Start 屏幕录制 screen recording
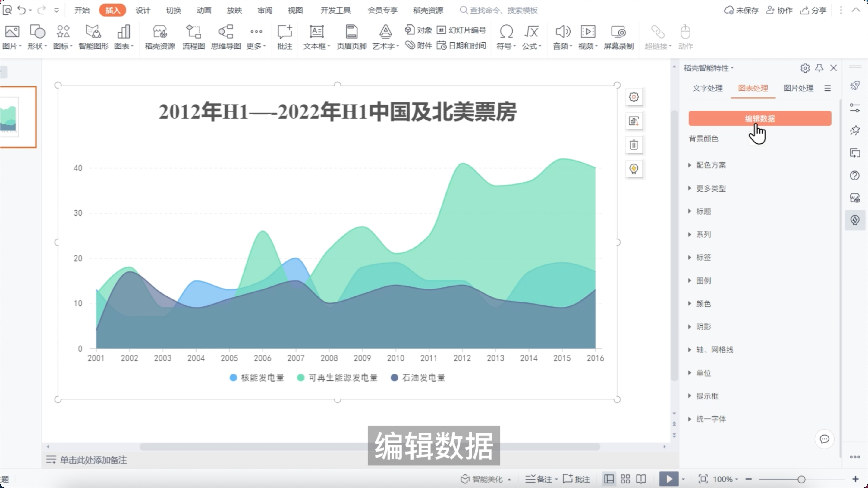 pos(619,37)
